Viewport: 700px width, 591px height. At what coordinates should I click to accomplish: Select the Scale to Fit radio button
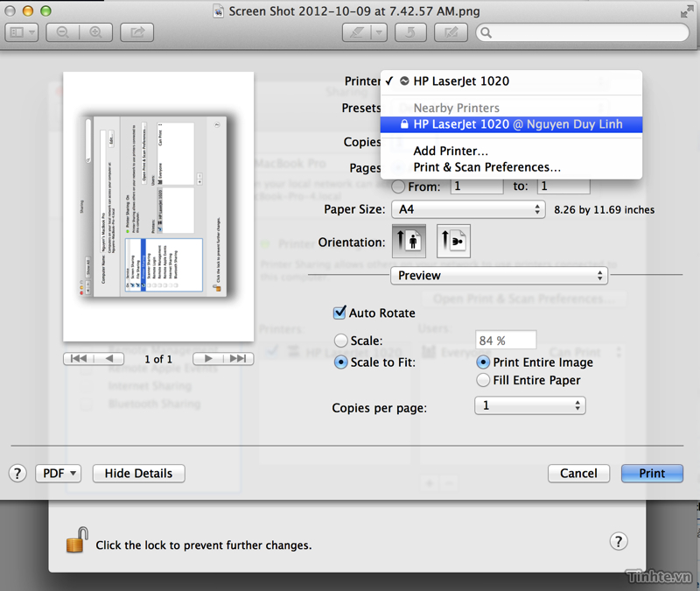click(341, 362)
